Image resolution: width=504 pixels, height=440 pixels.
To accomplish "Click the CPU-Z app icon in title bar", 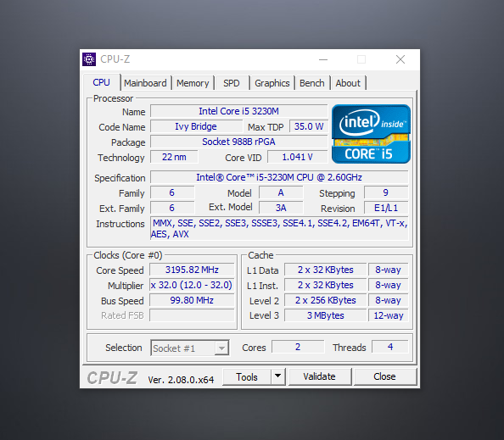I will 89,59.
